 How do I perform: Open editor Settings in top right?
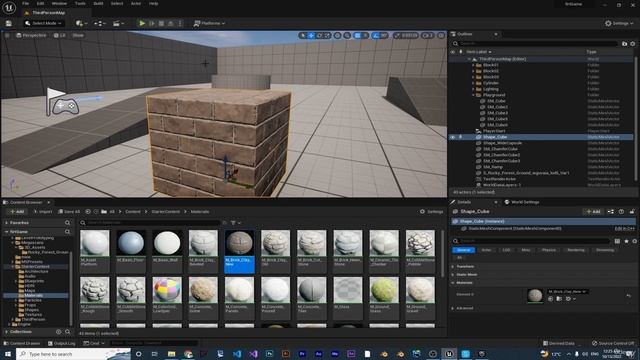618,23
